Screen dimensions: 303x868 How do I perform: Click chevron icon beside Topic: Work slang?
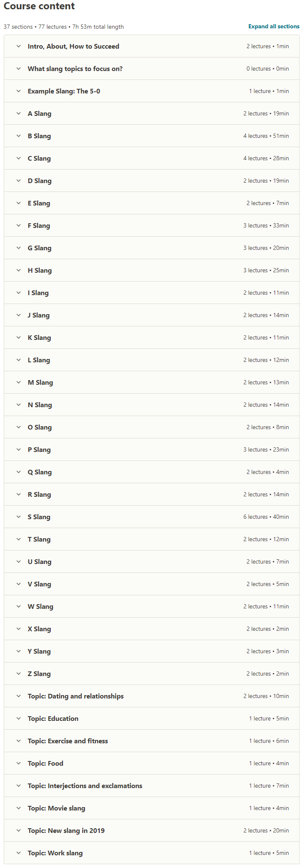(19, 853)
